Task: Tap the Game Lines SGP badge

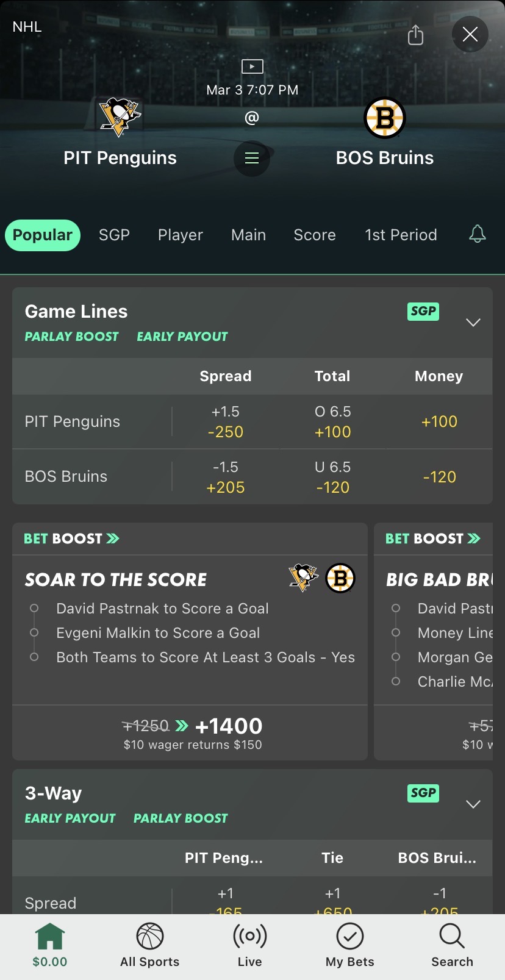Action: [423, 311]
